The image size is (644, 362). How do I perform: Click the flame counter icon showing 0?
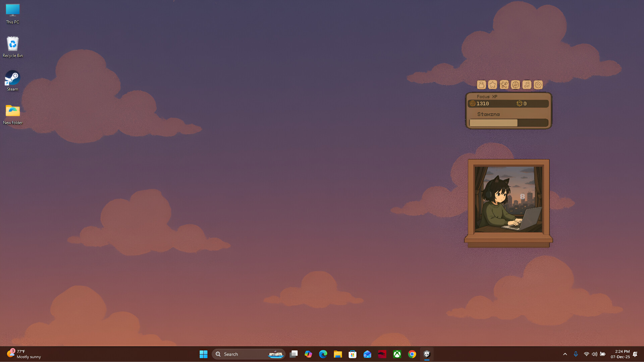point(520,103)
